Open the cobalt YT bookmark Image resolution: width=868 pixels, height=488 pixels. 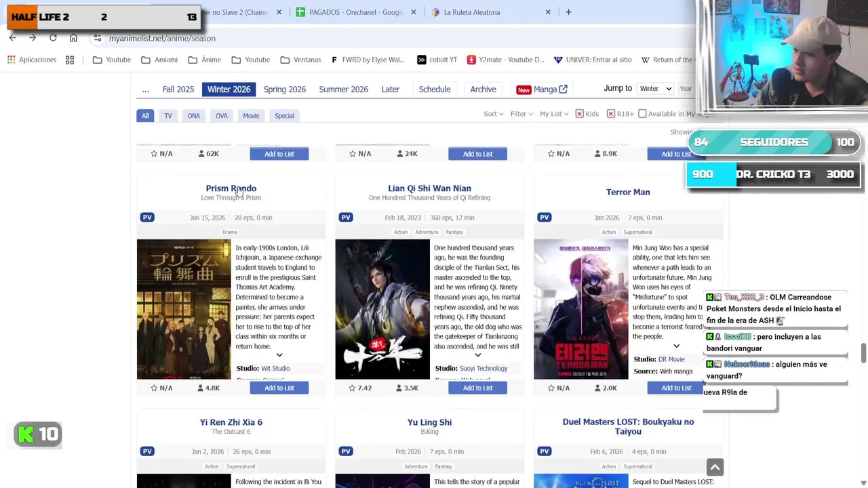coord(437,60)
